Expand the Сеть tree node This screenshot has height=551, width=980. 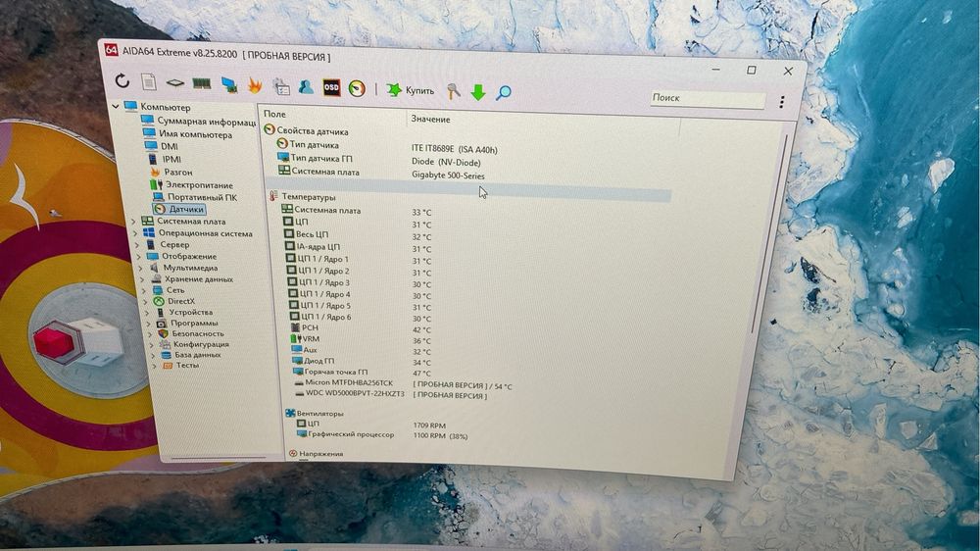click(144, 290)
